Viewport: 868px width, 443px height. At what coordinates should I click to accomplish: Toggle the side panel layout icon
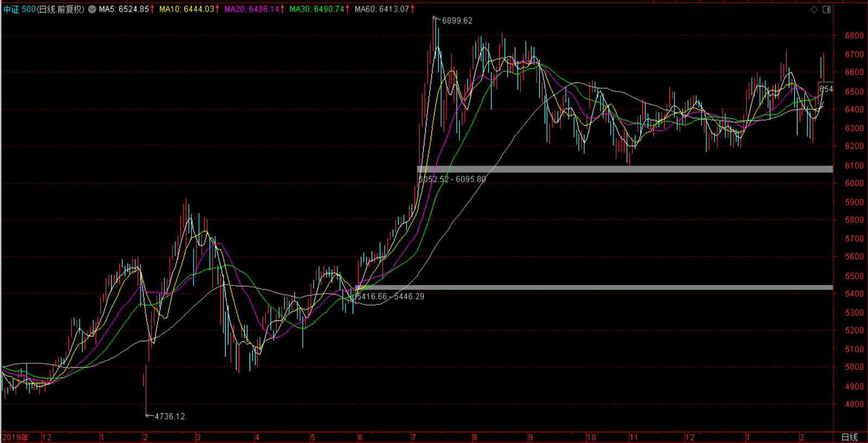coord(827,9)
